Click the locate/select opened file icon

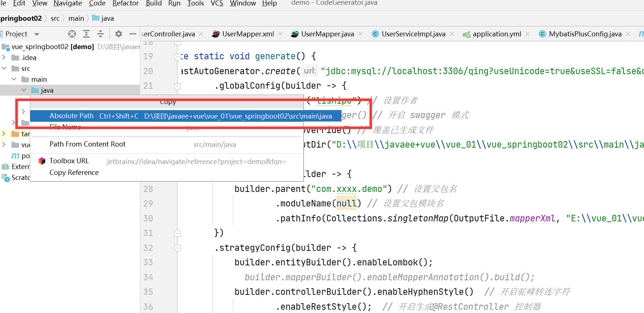[x=72, y=34]
